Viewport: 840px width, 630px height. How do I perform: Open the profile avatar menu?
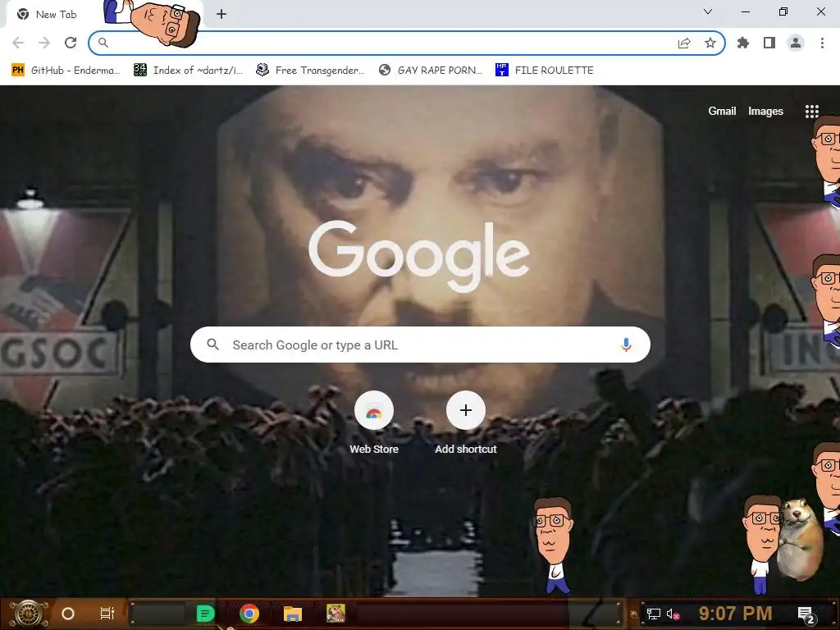coord(796,43)
